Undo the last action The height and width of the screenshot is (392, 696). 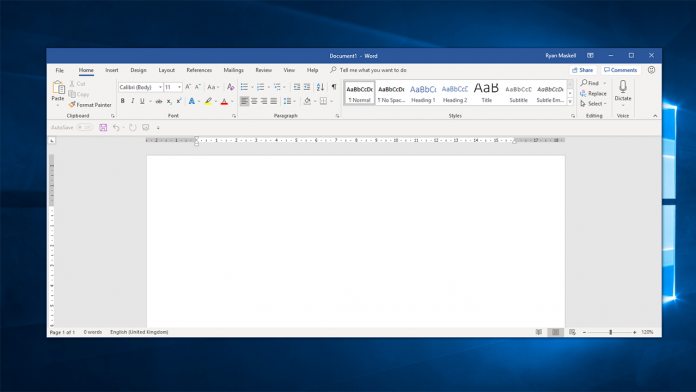click(116, 127)
